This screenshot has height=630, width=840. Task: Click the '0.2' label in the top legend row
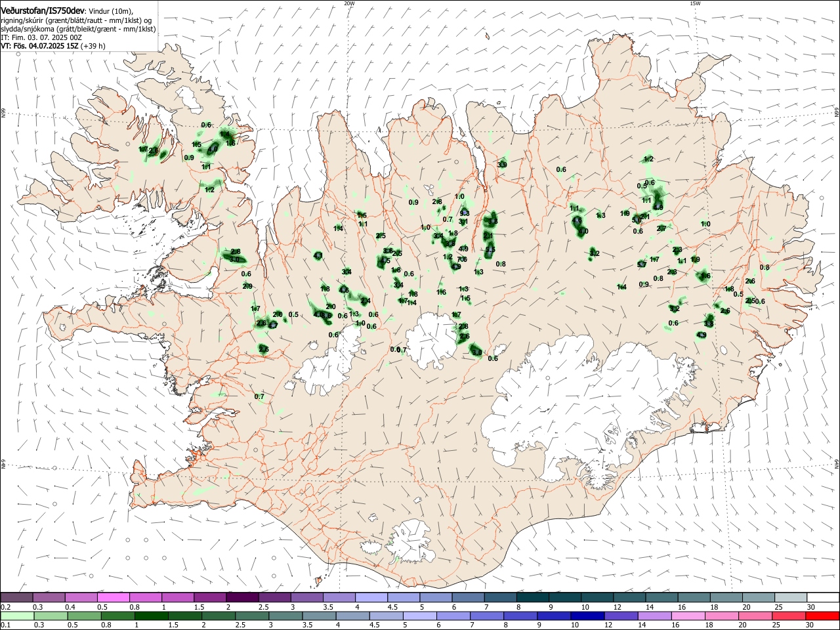pos(5,607)
